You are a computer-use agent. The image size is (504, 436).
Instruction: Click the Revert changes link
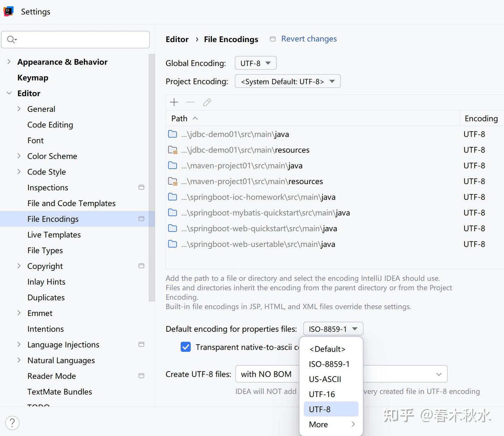[309, 39]
